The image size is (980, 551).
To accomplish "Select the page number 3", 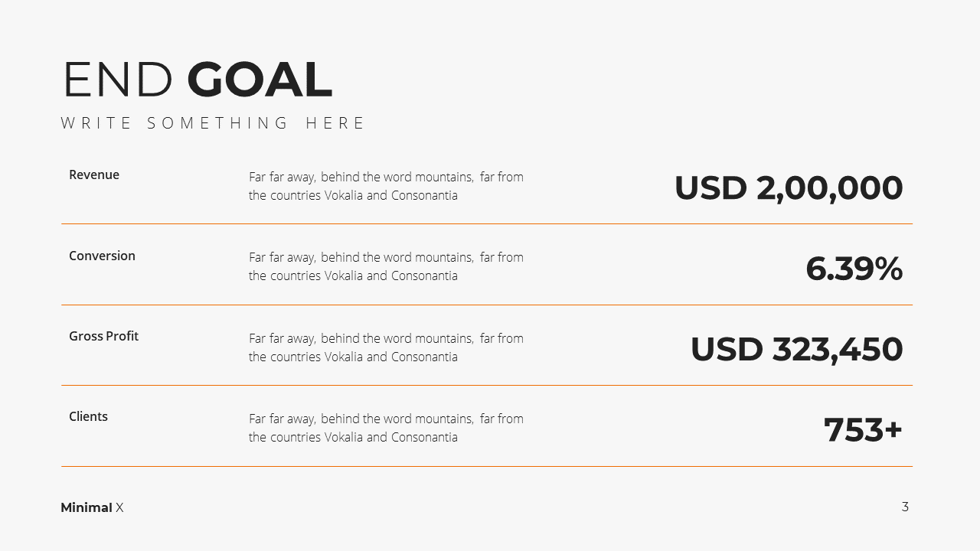I will (x=905, y=507).
